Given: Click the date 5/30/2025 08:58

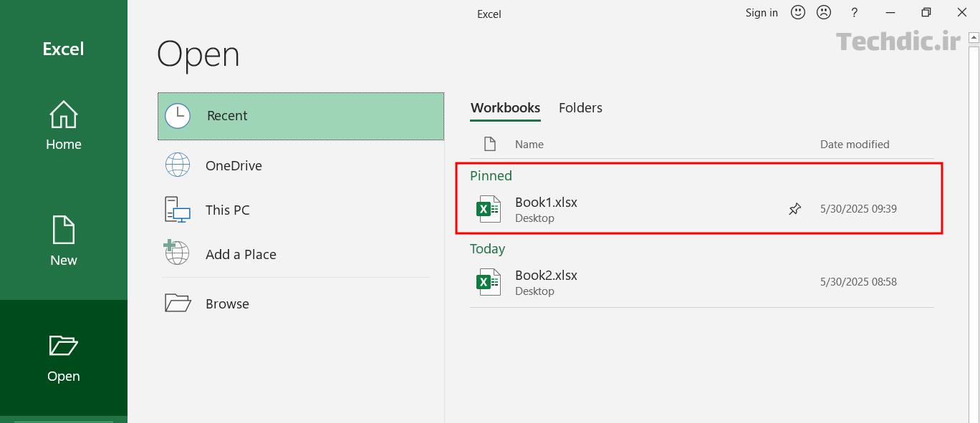Looking at the screenshot, I should 858,282.
